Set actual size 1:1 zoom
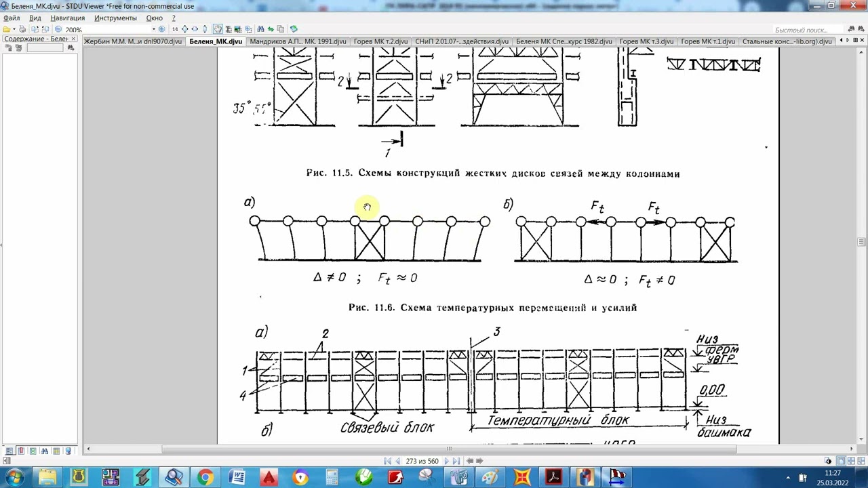Screen dimensions: 868x488 (x=175, y=29)
